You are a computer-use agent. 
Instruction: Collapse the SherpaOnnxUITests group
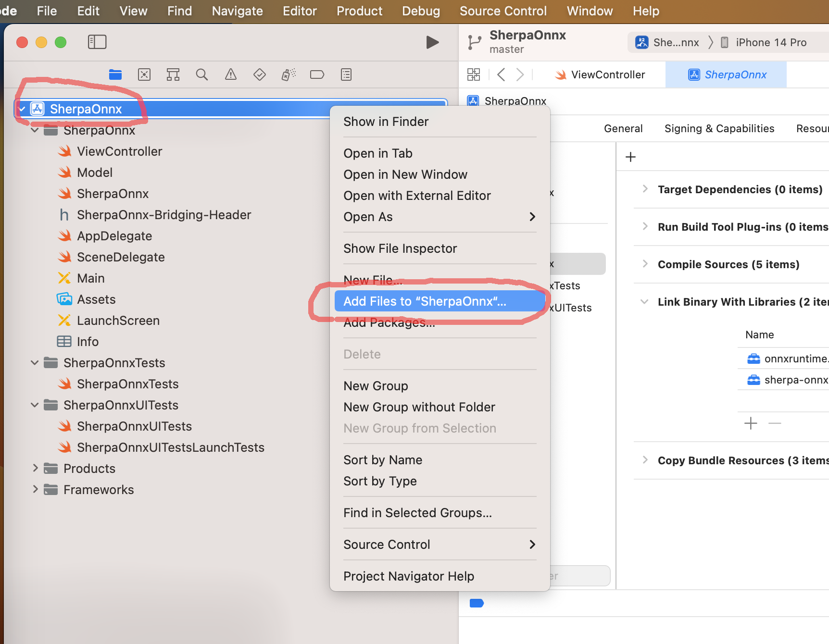(35, 405)
